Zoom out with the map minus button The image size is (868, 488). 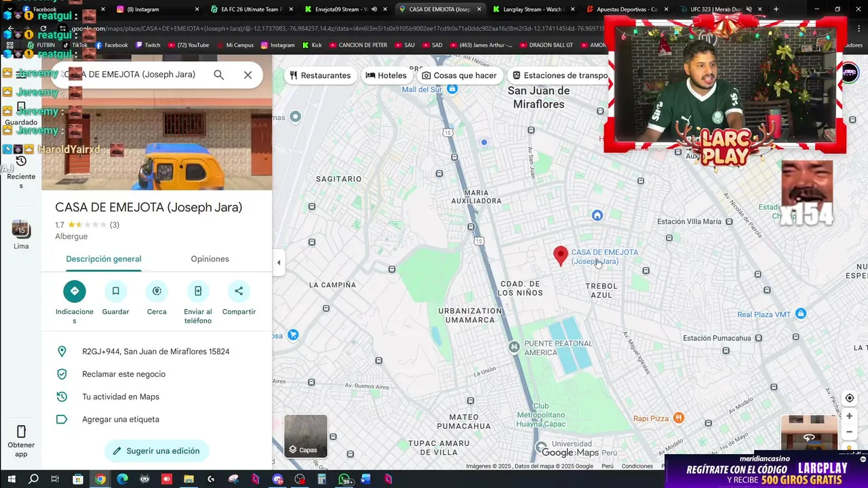[x=849, y=432]
